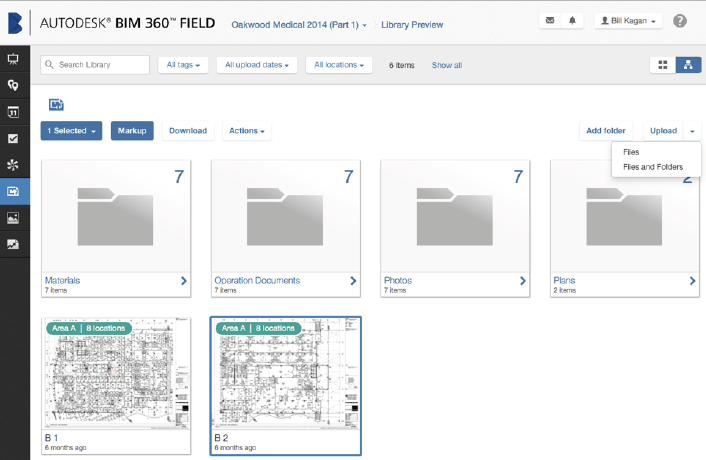
Task: Select the Plans folder thumbnail
Action: [625, 216]
